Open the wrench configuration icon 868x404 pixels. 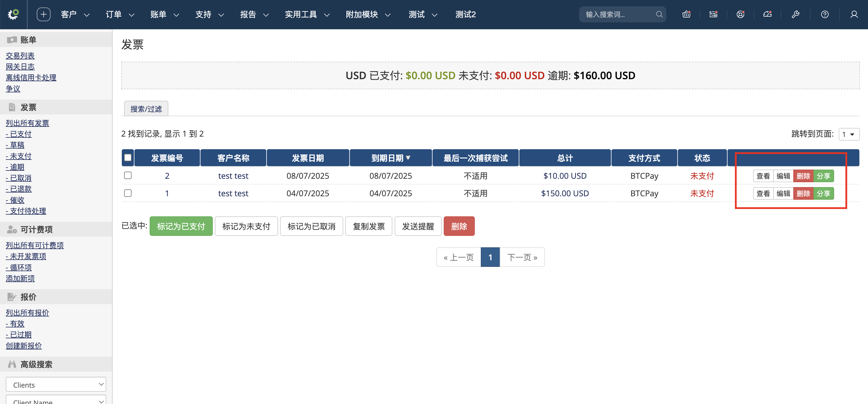pyautogui.click(x=796, y=14)
